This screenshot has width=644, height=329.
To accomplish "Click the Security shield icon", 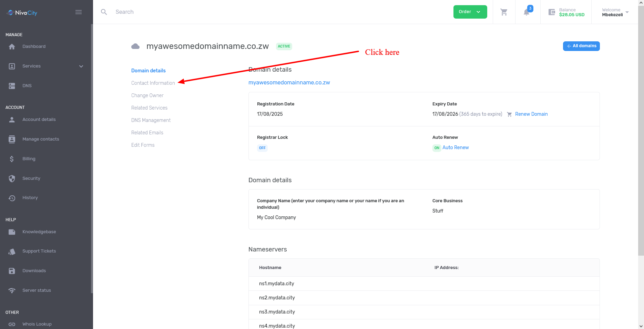I will point(12,178).
